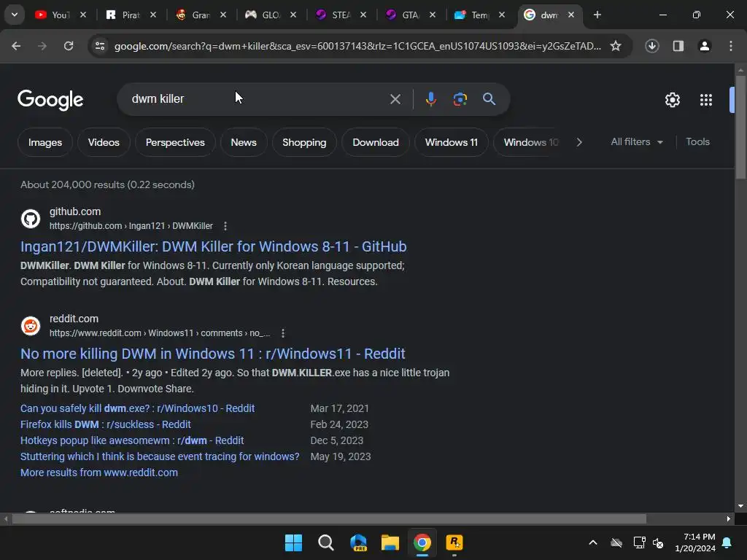Go back to the previous page
This screenshot has height=560, width=747.
tap(16, 46)
